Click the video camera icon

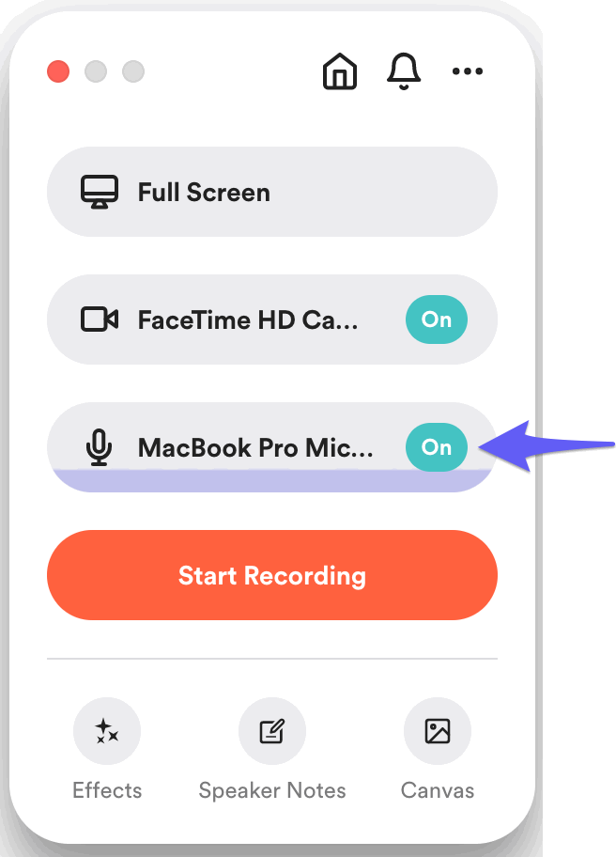(x=99, y=320)
